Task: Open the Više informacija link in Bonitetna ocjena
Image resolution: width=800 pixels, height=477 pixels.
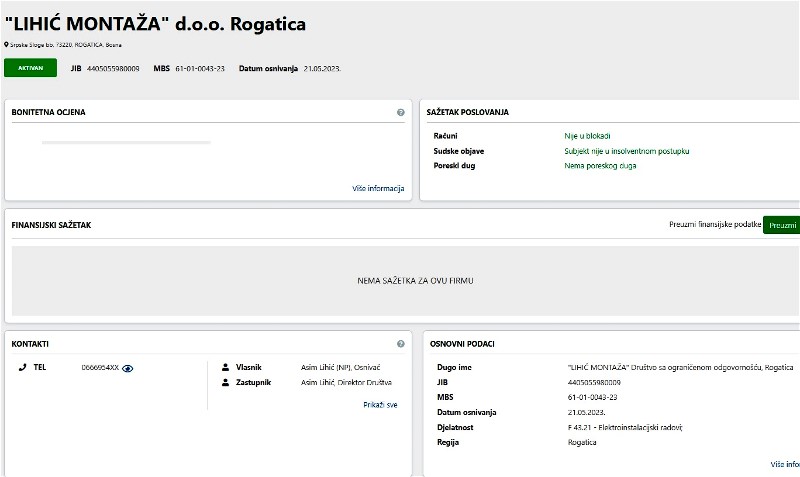Action: tap(378, 188)
